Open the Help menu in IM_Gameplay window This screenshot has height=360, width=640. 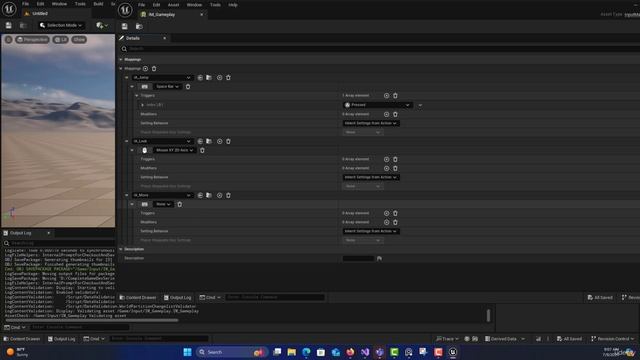pyautogui.click(x=233, y=5)
